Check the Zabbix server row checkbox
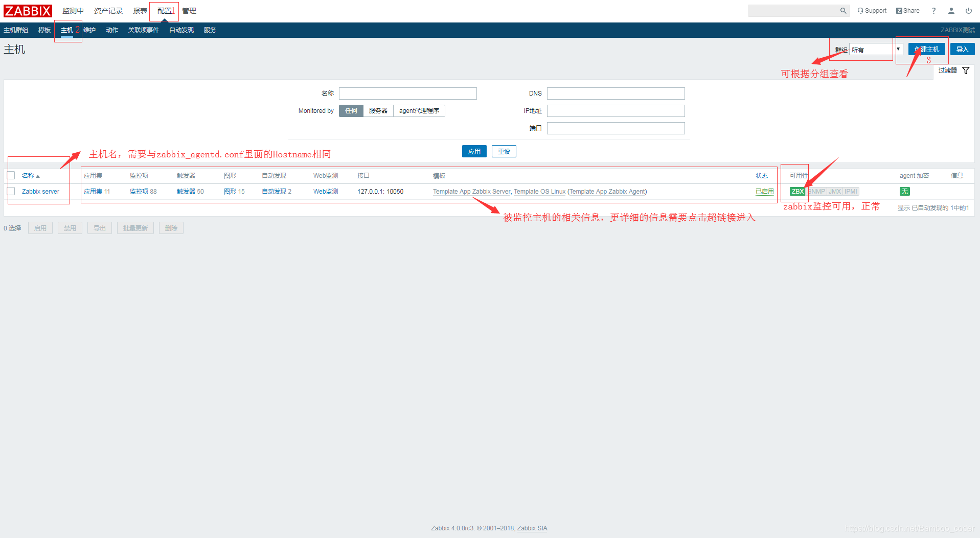Viewport: 980px width, 538px height. pos(11,192)
